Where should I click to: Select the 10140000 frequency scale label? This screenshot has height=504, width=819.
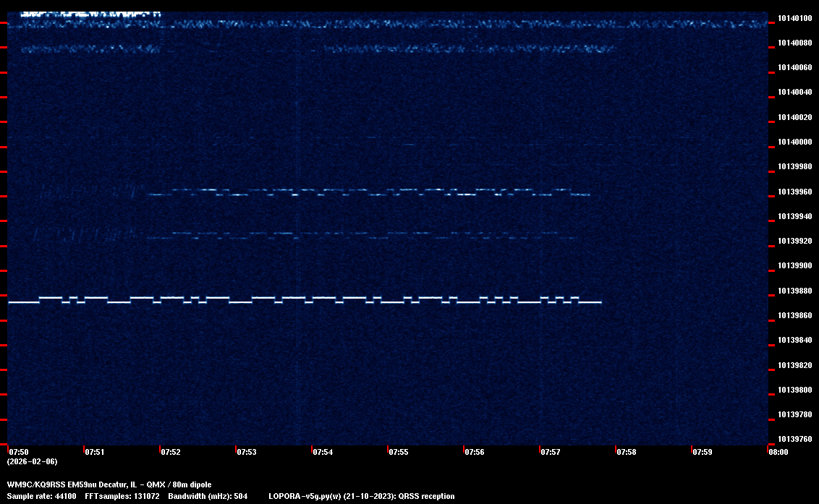coord(794,142)
